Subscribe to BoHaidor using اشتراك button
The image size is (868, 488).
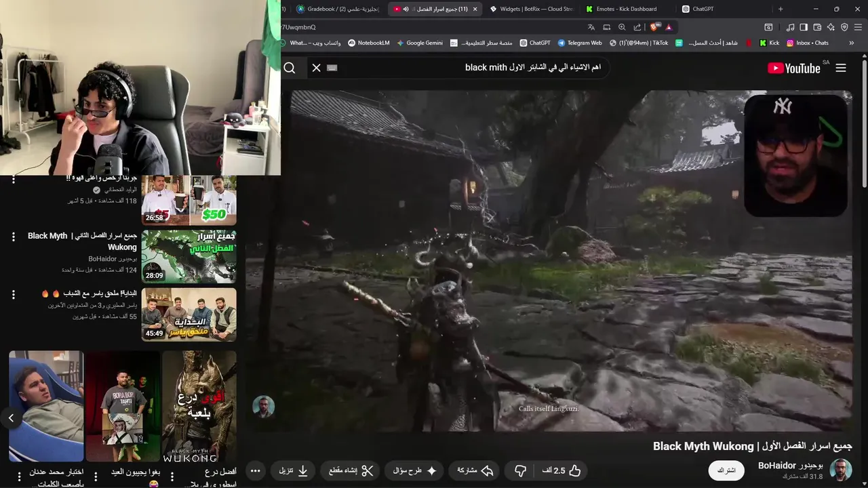726,470
